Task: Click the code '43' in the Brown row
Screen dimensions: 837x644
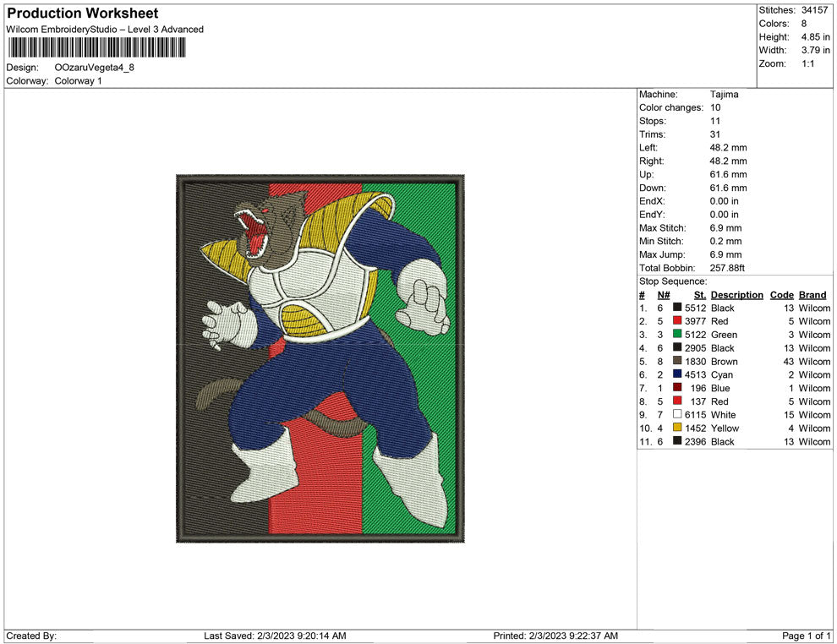Action: [789, 361]
